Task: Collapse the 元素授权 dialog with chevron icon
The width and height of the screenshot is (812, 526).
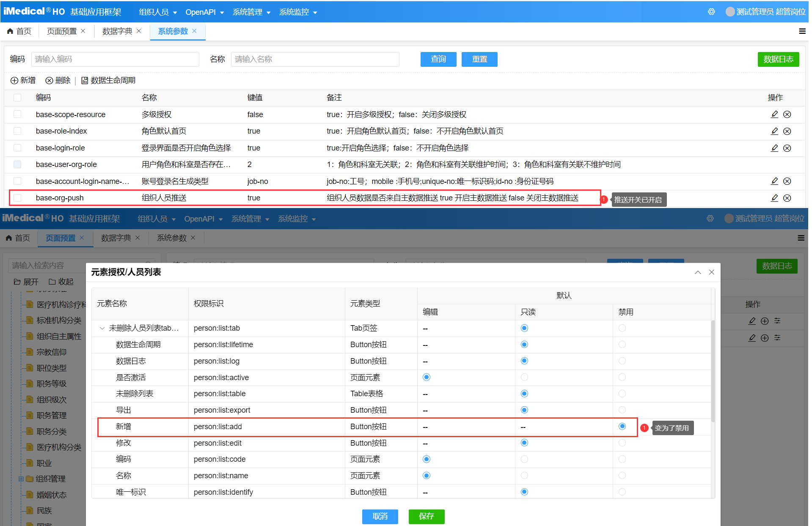Action: [x=698, y=272]
